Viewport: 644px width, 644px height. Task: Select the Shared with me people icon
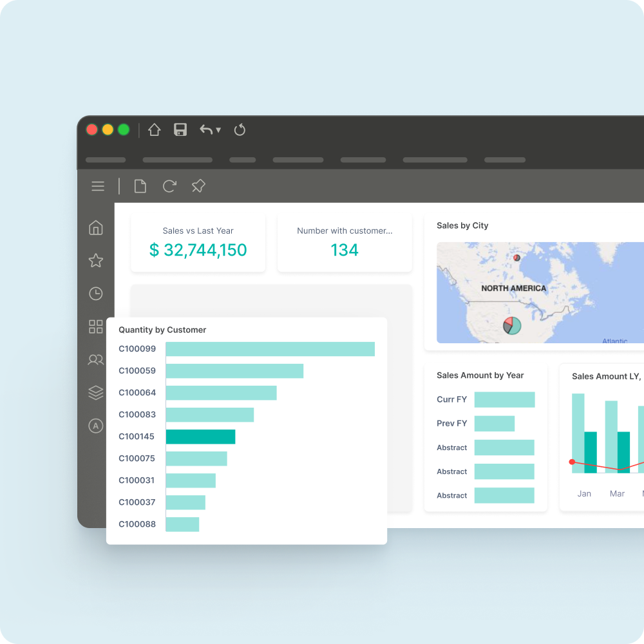pos(95,359)
